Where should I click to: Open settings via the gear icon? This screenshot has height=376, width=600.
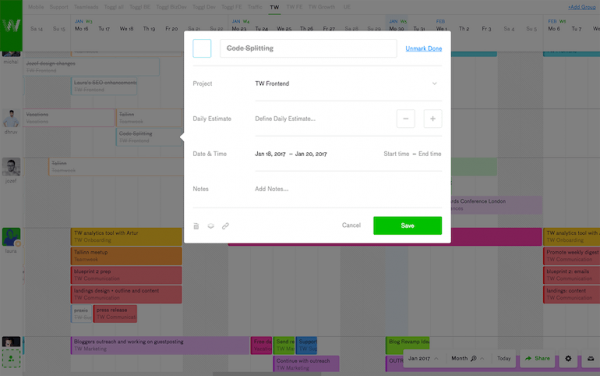(x=568, y=358)
